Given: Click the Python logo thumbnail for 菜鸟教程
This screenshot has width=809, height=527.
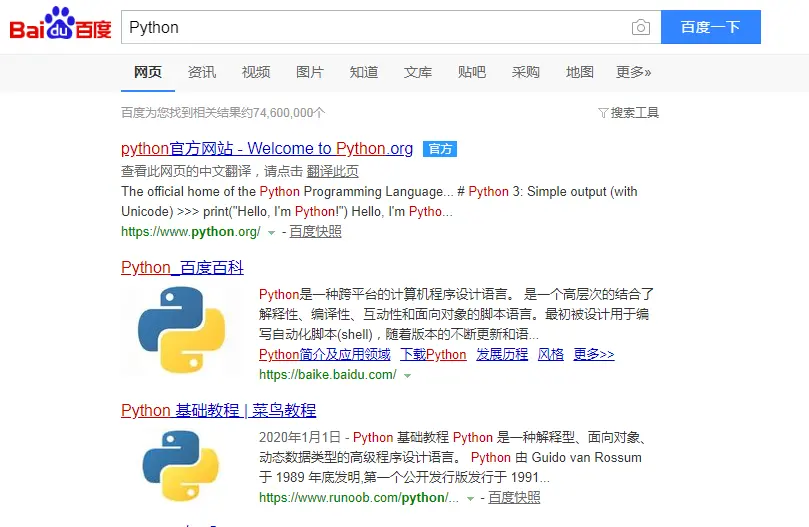Looking at the screenshot, I should pyautogui.click(x=181, y=466).
